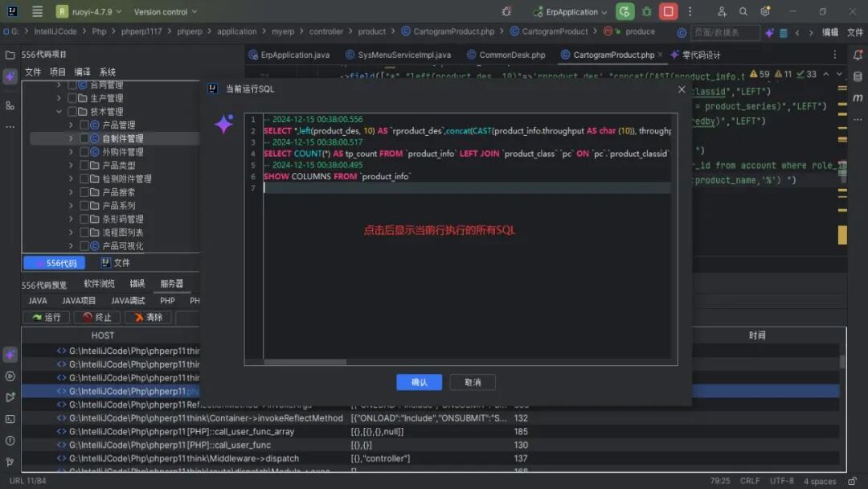Open the Services tool window icon
This screenshot has width=868, height=489.
pyautogui.click(x=10, y=376)
